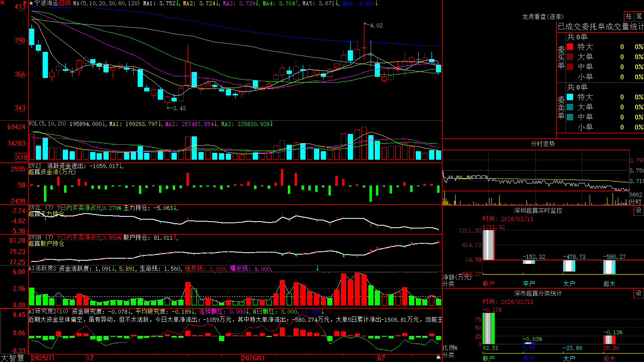Select the SVZL (7) indicator label

[x=41, y=208]
